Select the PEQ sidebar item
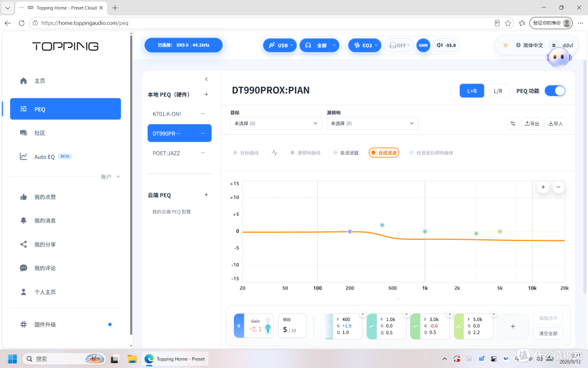588x368 pixels. (65, 109)
